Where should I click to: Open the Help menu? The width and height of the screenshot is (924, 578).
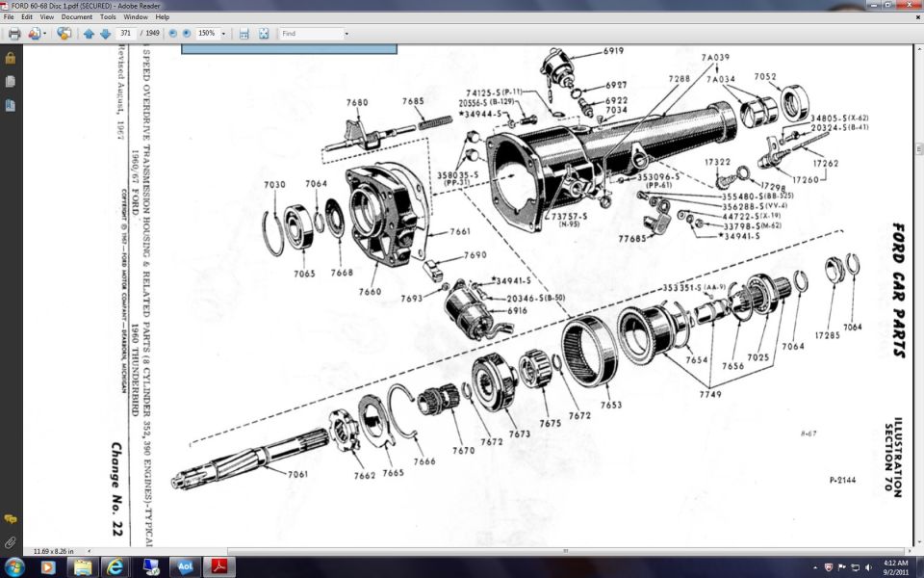(162, 17)
